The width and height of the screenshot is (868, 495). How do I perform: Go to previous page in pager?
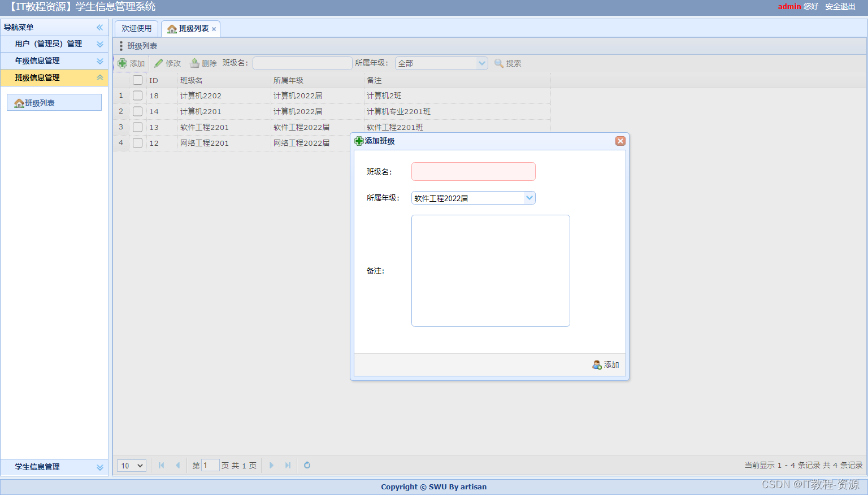click(x=177, y=466)
